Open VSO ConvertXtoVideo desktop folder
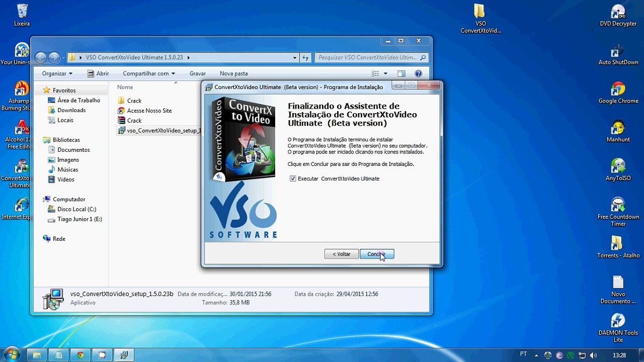Viewport: 644px width, 362px height. click(480, 19)
